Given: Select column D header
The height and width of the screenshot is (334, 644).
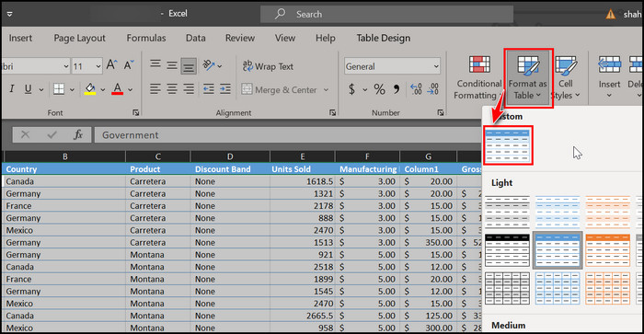Looking at the screenshot, I should (230, 156).
